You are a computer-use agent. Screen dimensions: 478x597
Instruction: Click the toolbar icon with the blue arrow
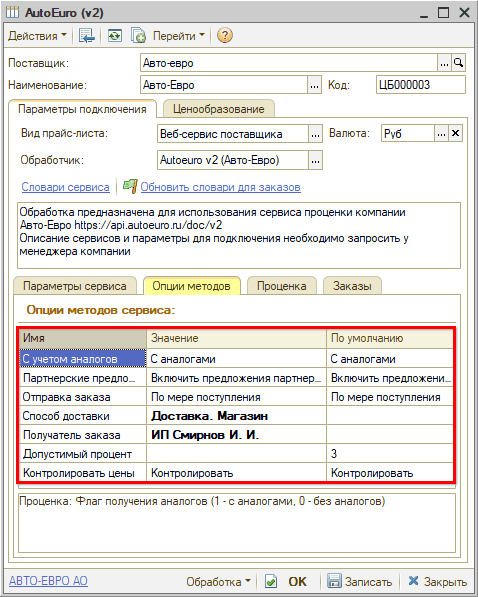(86, 36)
